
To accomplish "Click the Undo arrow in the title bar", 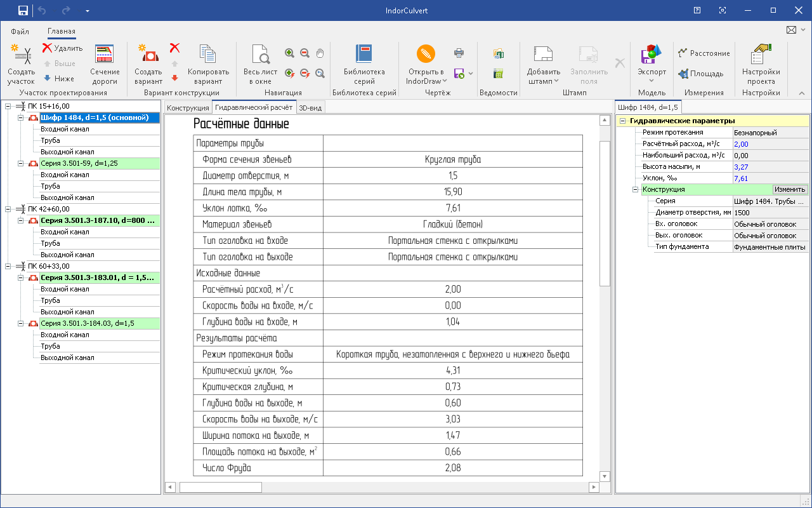I will pyautogui.click(x=43, y=10).
